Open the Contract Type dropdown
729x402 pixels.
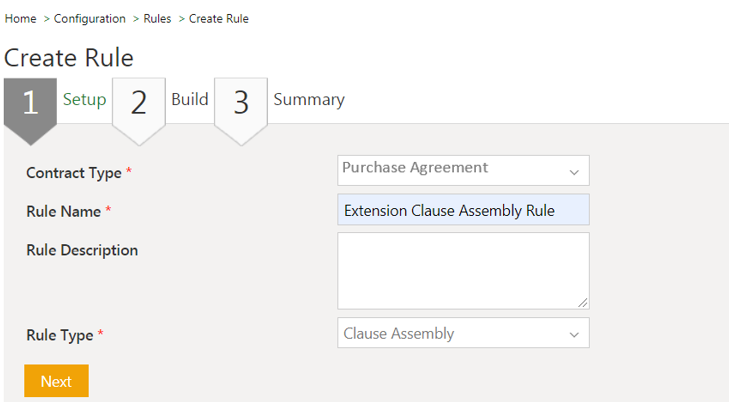463,170
